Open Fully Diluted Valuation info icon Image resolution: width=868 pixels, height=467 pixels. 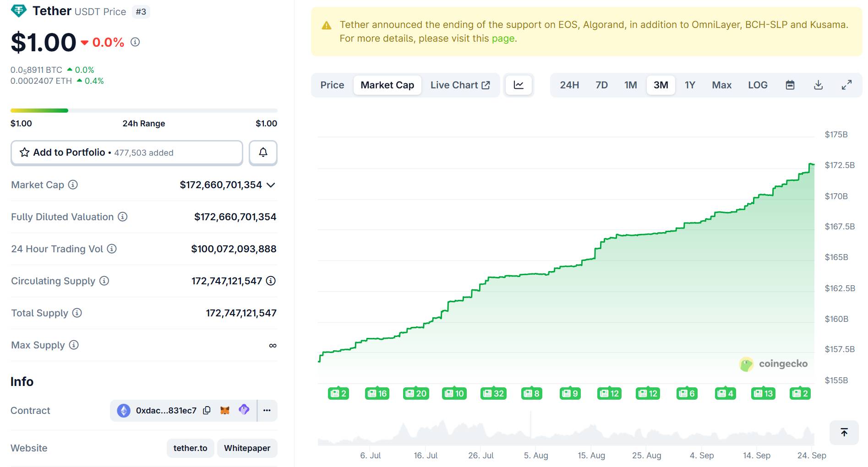click(x=123, y=217)
